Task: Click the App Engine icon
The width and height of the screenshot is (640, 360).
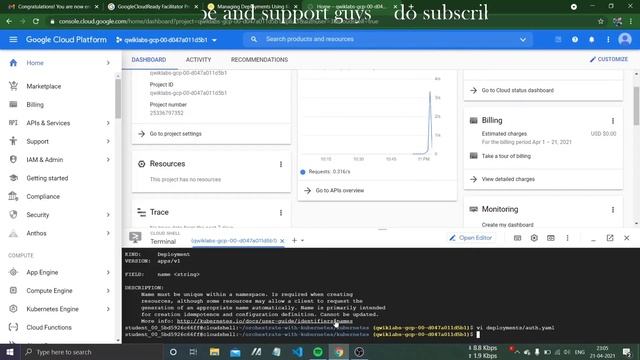Action: point(13,272)
